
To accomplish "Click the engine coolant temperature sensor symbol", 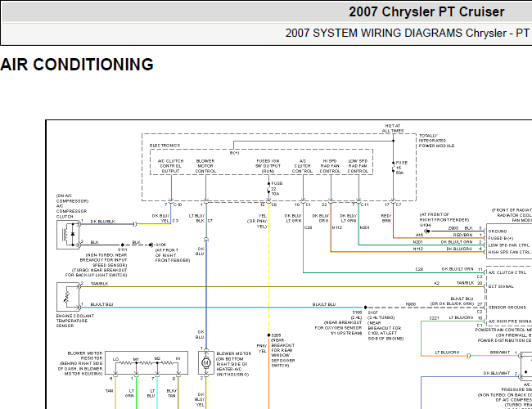I will pyautogui.click(x=68, y=297).
